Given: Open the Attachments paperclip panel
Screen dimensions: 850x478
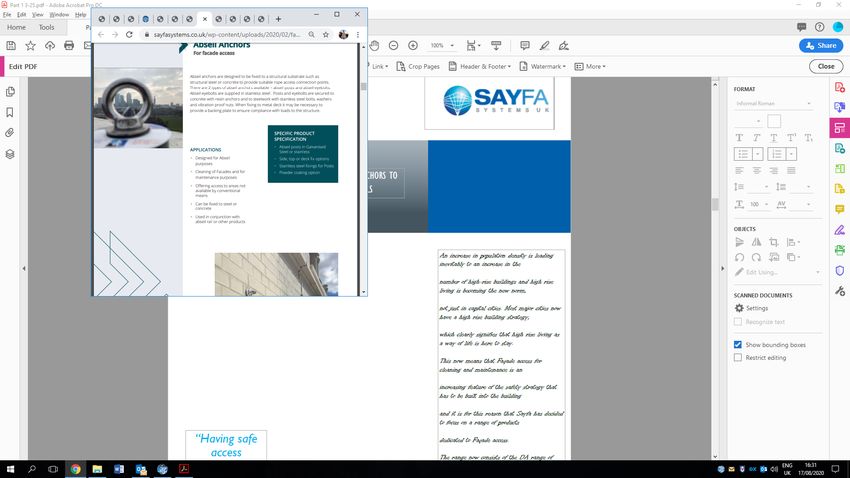Looking at the screenshot, I should click(x=10, y=133).
